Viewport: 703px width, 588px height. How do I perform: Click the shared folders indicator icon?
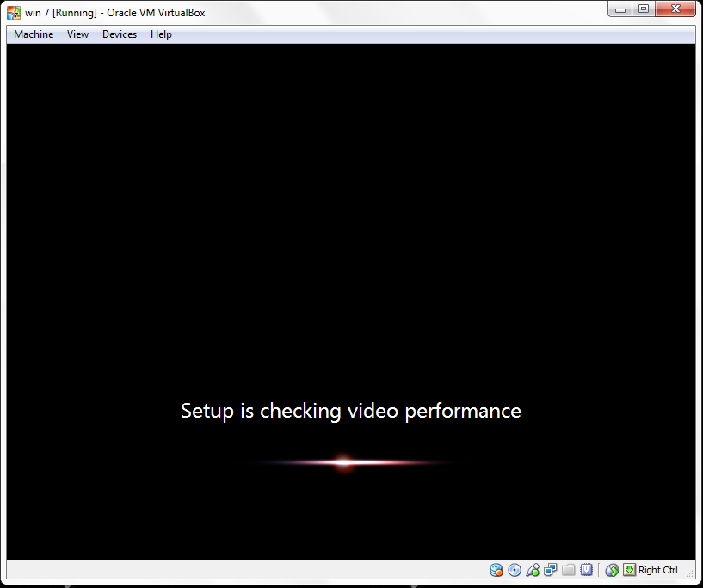tap(569, 570)
